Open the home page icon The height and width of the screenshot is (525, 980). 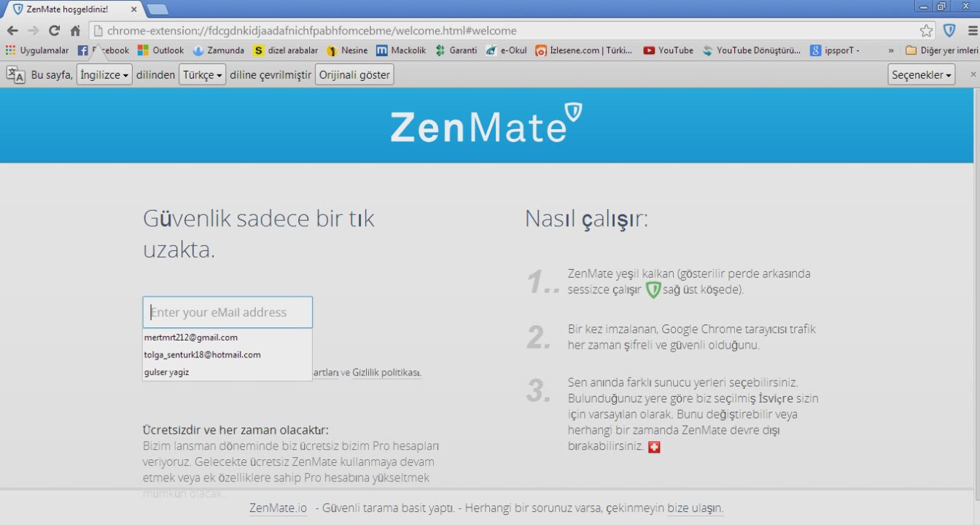[75, 31]
